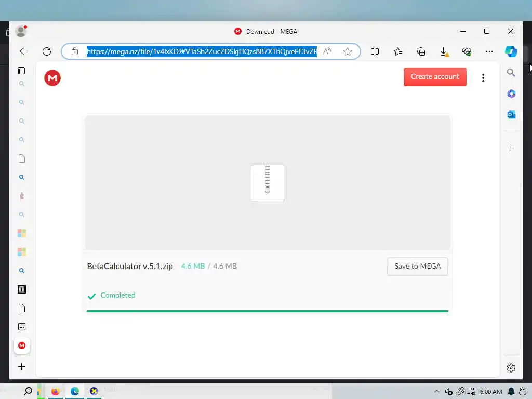Open sidebar settings gear
This screenshot has height=399, width=532.
[511, 368]
